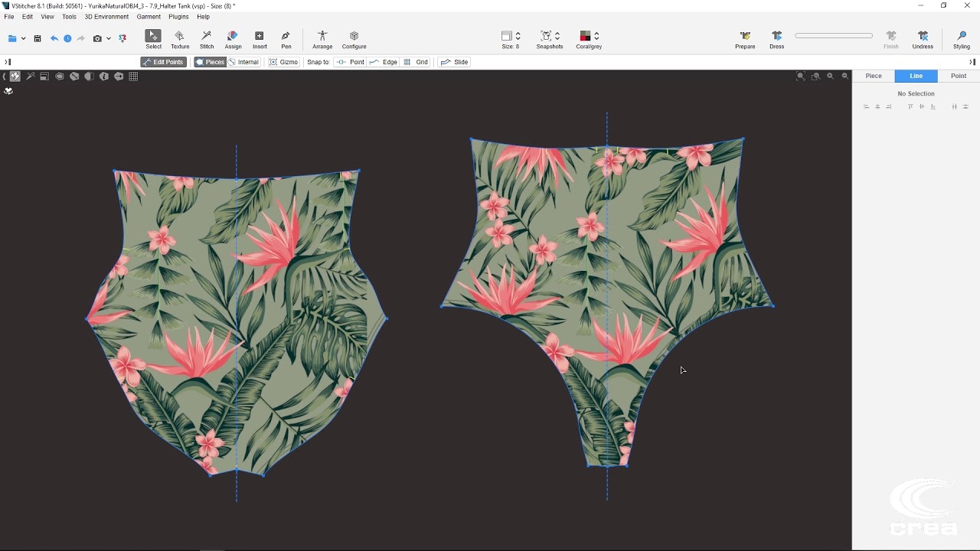The image size is (980, 551).
Task: Open the View menu
Action: (47, 17)
